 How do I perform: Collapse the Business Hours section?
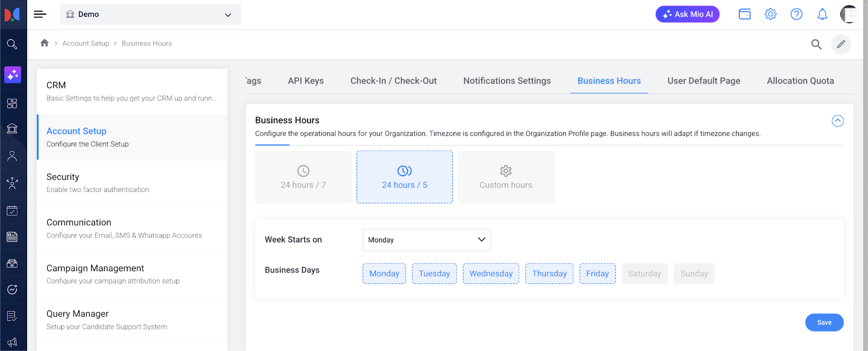tap(837, 121)
